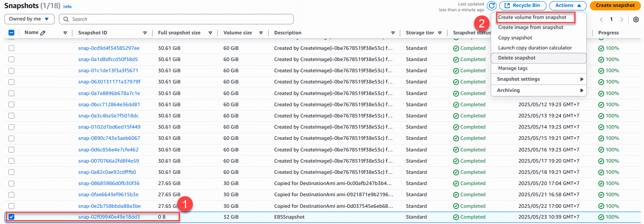Sort by Volume size column arrow
This screenshot has height=224, width=644.
coord(261,33)
